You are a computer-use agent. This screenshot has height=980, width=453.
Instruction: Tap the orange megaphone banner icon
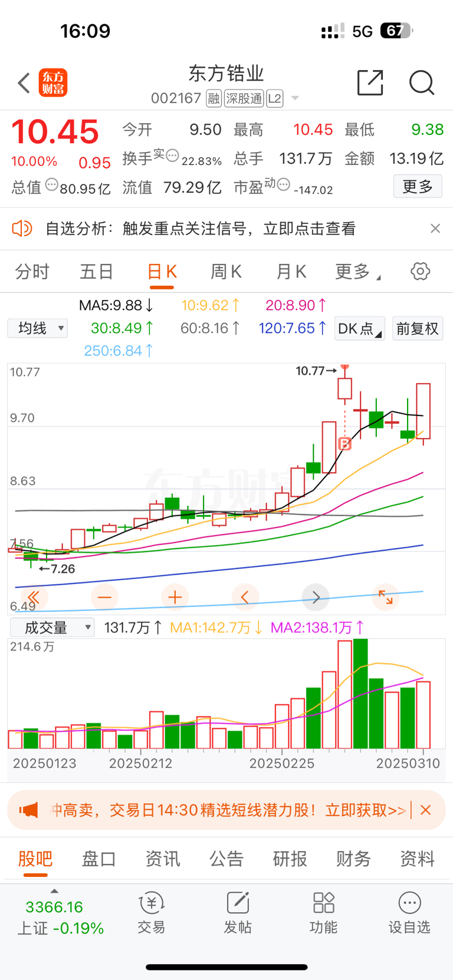[29, 810]
